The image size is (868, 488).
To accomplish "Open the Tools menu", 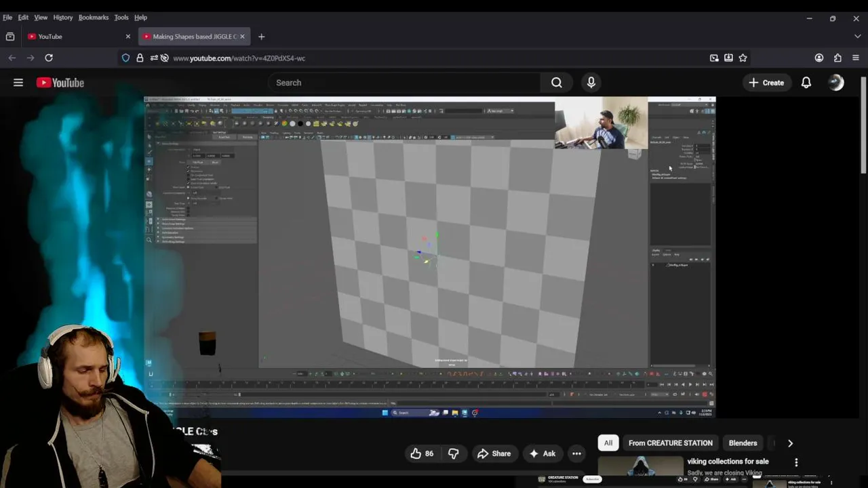I will [x=121, y=18].
